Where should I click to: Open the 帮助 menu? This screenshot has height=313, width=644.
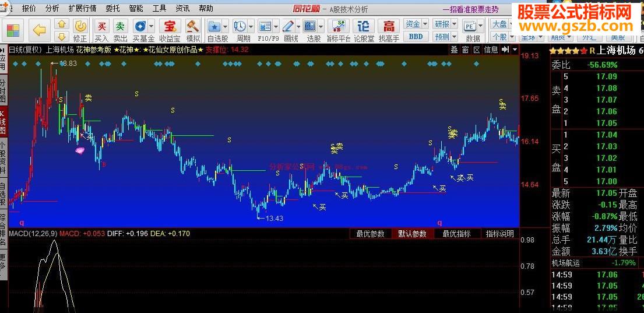point(206,8)
